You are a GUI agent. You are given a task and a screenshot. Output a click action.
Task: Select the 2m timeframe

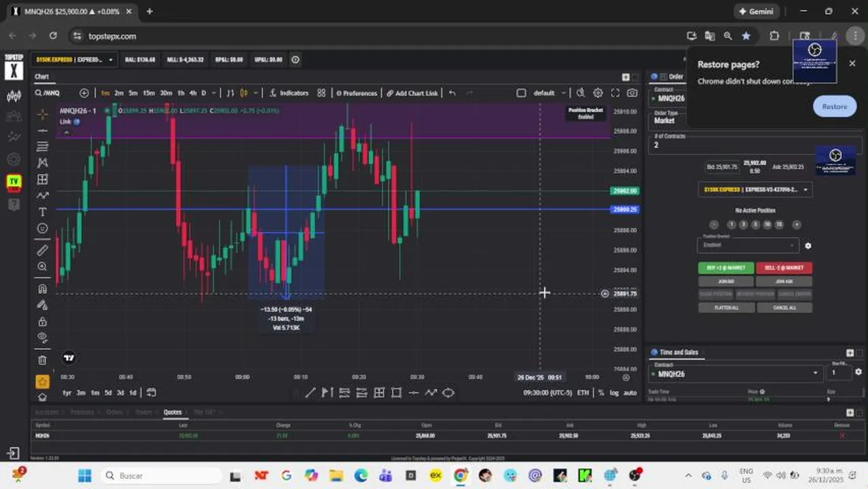119,93
